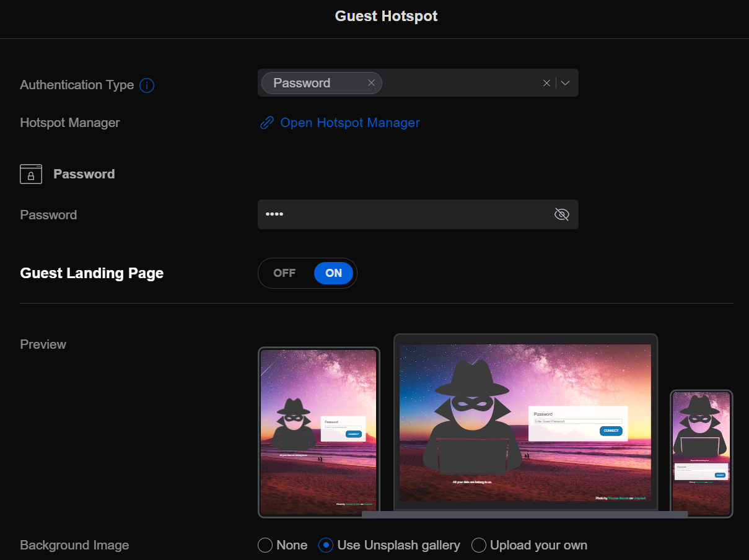Image resolution: width=749 pixels, height=560 pixels.
Task: Click Enter Guest Password field in laptop preview
Action: pos(577,421)
